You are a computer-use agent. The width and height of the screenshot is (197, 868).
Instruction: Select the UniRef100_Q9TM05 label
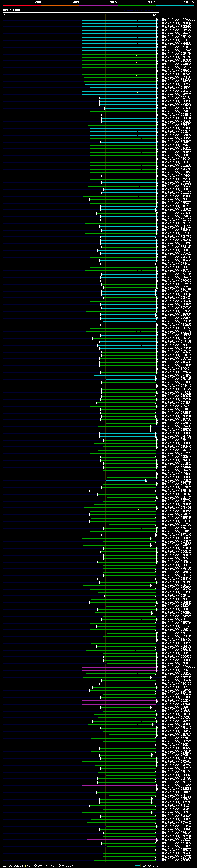[x=176, y=375]
